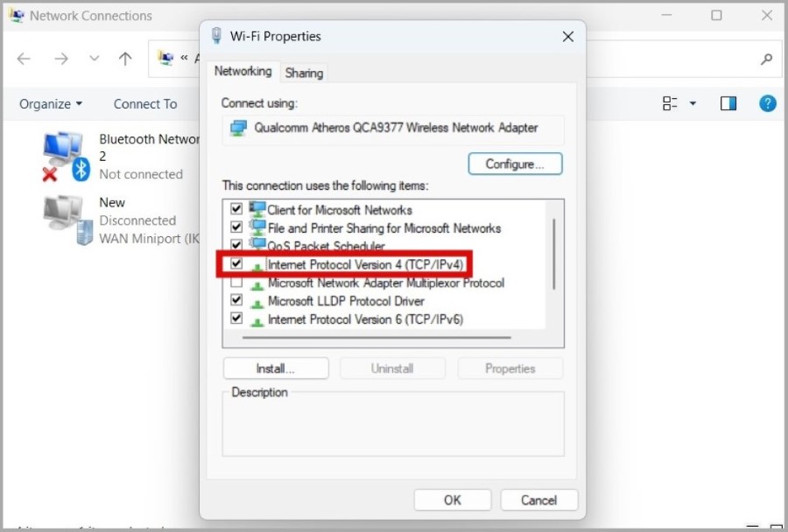Image resolution: width=788 pixels, height=532 pixels.
Task: Click the search magnifier in Network Connections
Action: [x=766, y=59]
